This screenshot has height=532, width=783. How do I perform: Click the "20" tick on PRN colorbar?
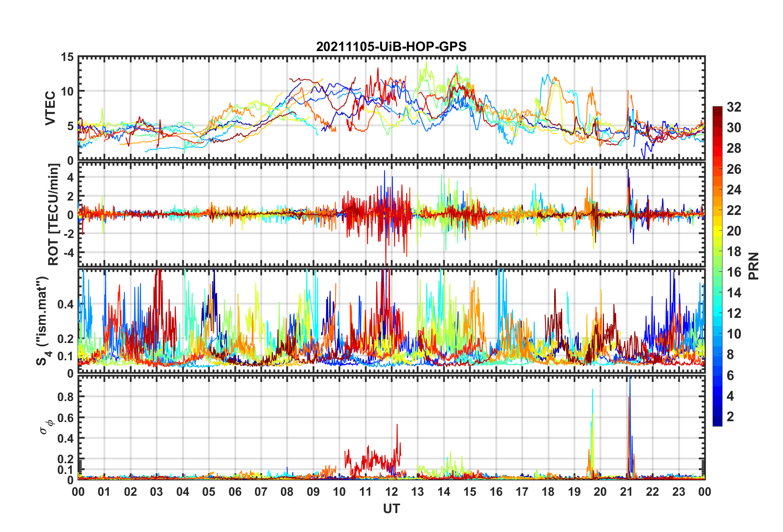pos(734,231)
